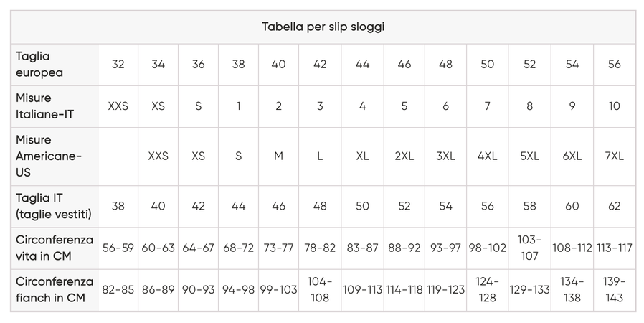Select the hip measurement 104-108 cell

coord(320,289)
